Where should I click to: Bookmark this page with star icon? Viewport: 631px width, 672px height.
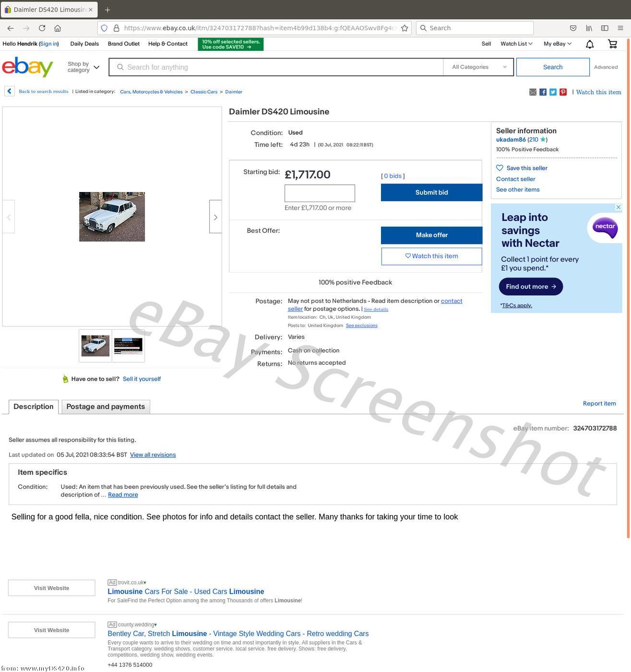(405, 28)
